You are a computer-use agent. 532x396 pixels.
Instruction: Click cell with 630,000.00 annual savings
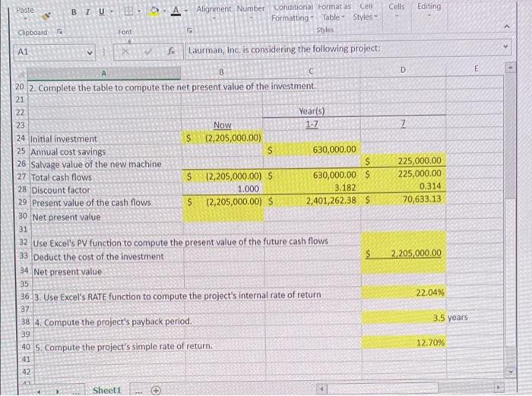(312, 149)
